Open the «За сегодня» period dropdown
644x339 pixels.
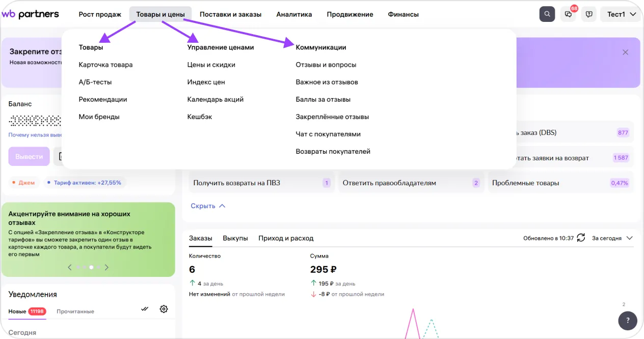tap(612, 238)
